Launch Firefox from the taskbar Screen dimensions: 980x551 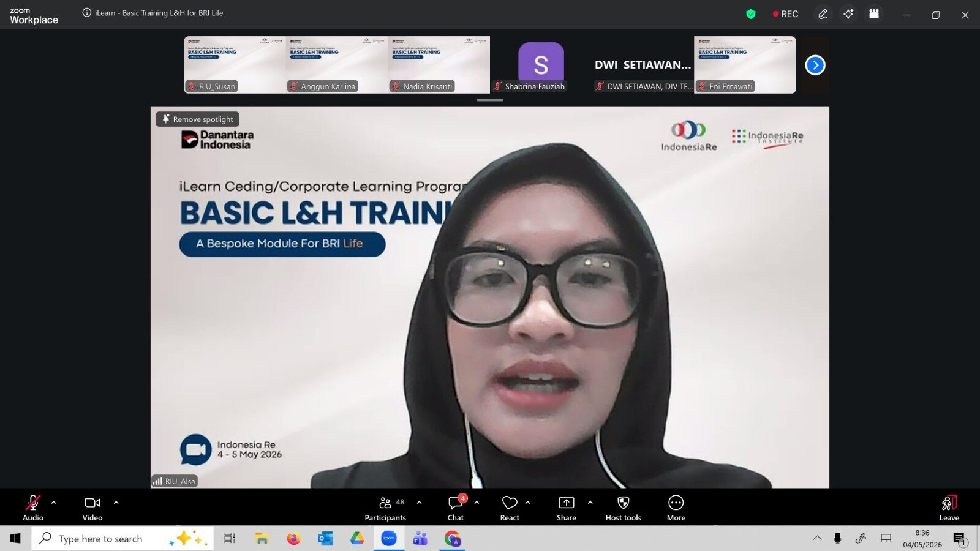pyautogui.click(x=294, y=538)
